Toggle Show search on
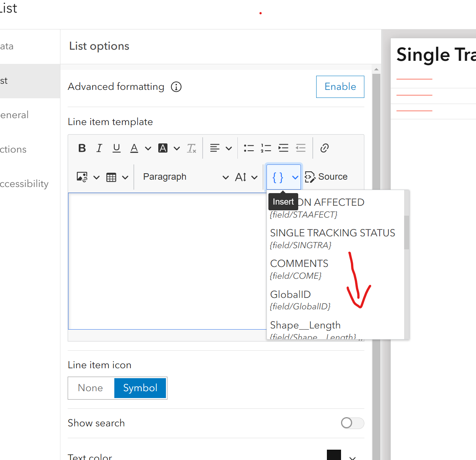The height and width of the screenshot is (460, 476). 352,423
